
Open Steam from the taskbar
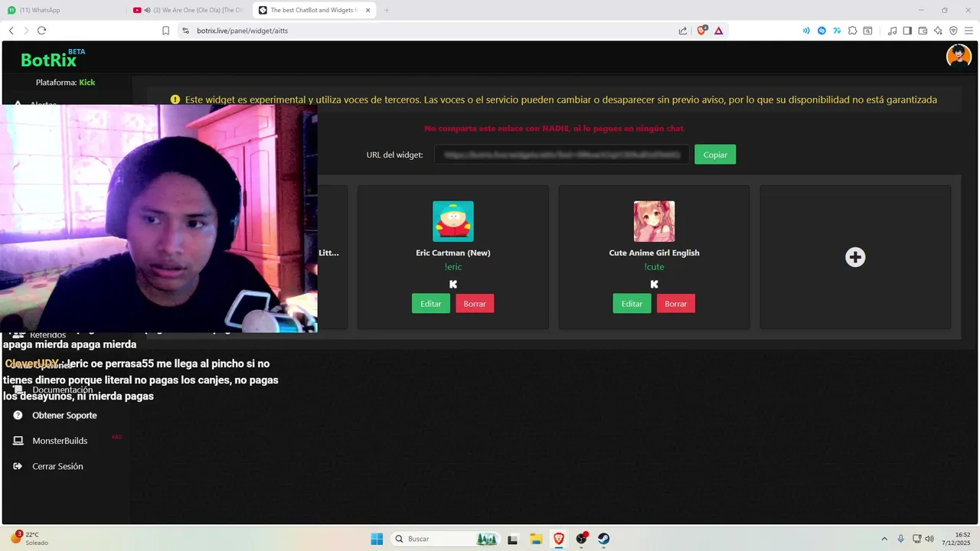click(604, 539)
